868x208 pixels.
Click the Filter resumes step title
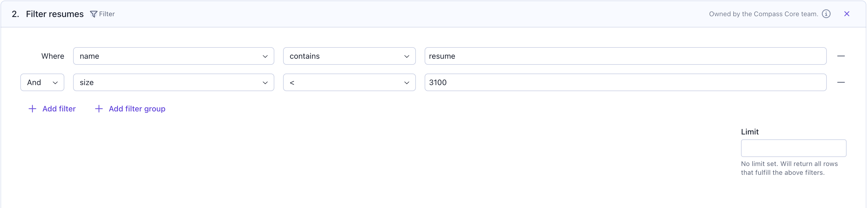click(55, 14)
